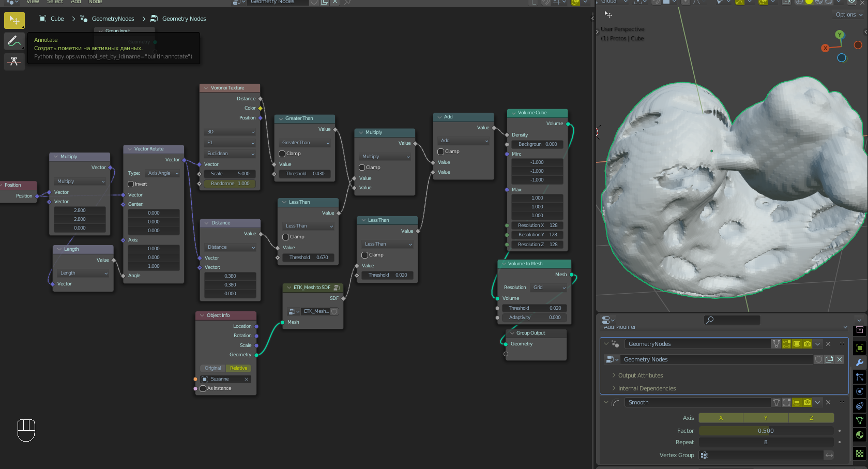Open the viewport Options menu
The image size is (868, 469).
848,14
